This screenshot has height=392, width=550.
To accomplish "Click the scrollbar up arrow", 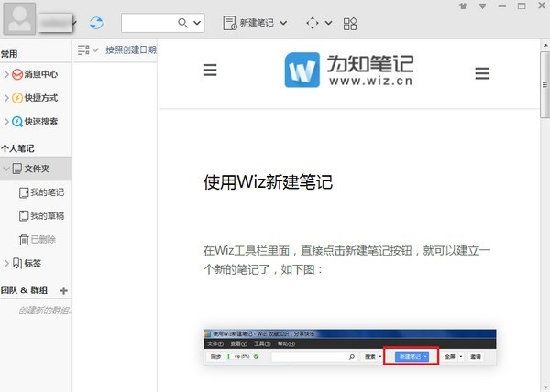I will [545, 46].
